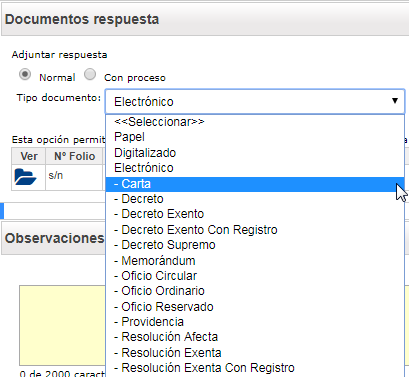The height and width of the screenshot is (379, 412).
Task: Select Oficio Circular option
Action: click(x=255, y=276)
